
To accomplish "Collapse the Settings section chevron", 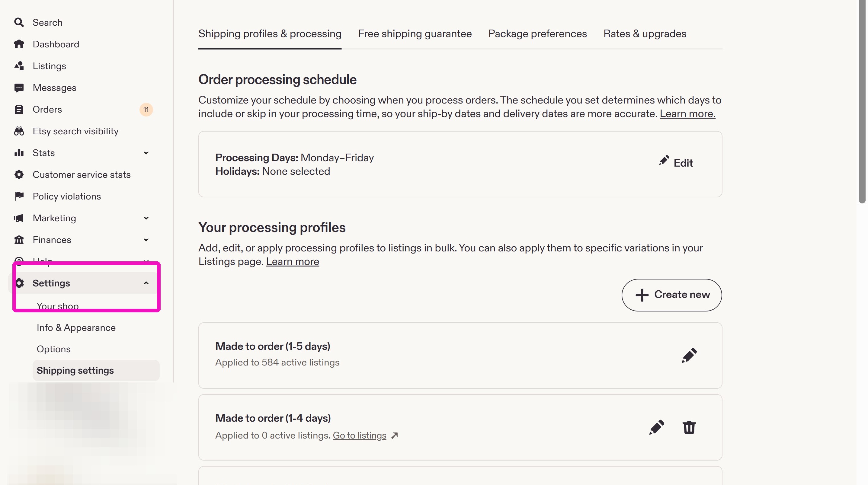I will [x=146, y=283].
